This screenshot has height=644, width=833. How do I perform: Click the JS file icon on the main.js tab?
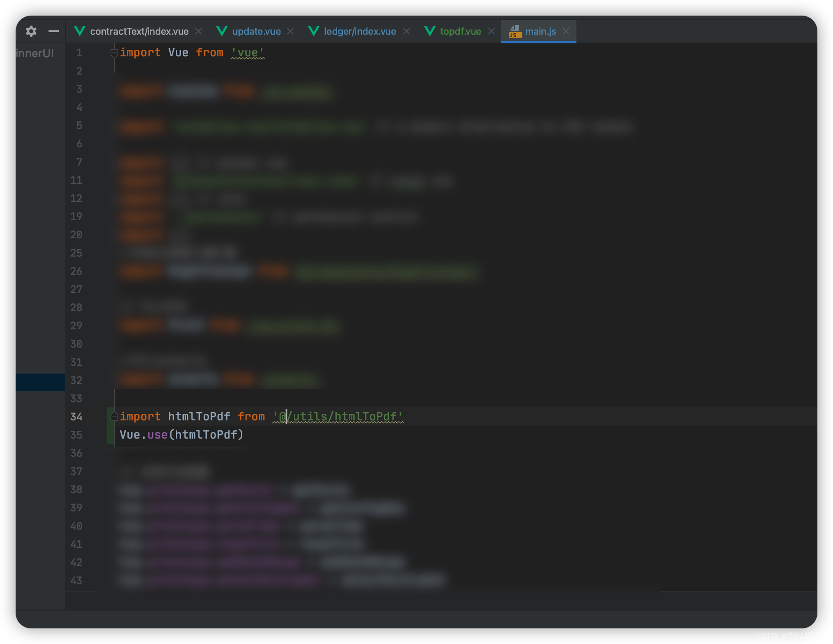coord(514,32)
